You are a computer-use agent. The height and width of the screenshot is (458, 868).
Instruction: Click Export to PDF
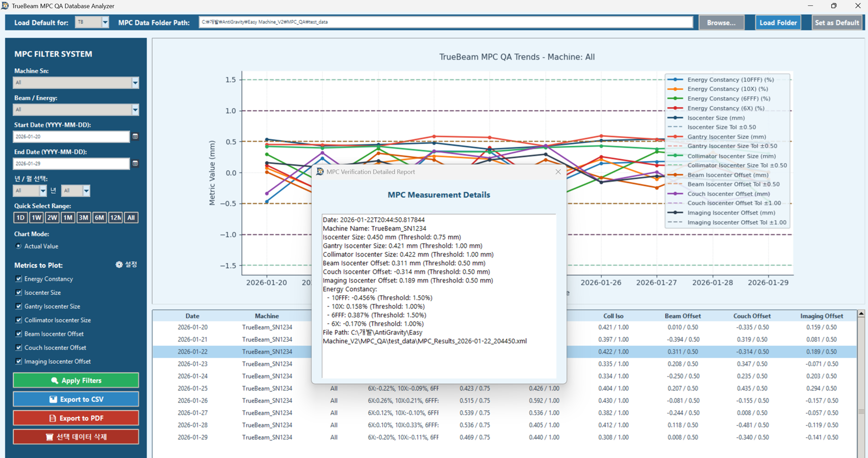(76, 418)
